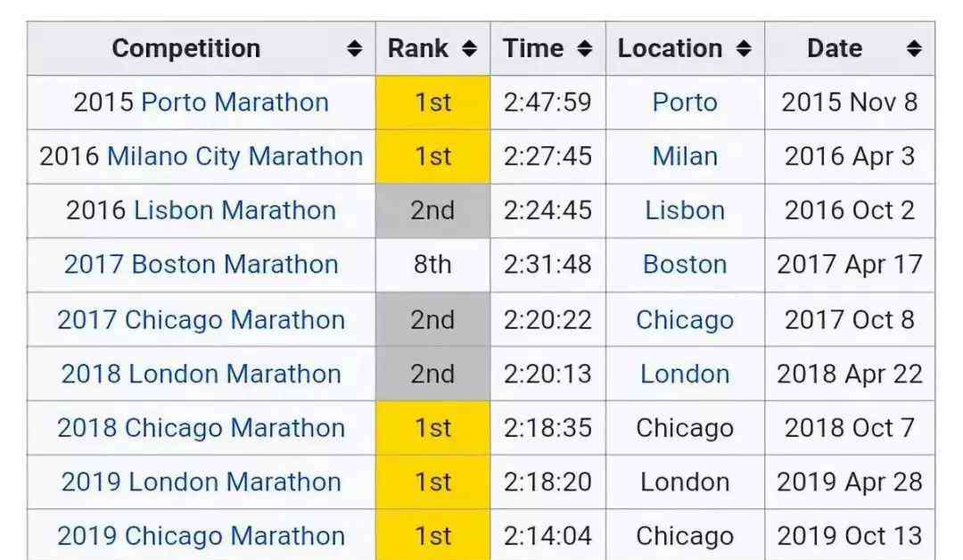Open Milano City Marathon article
Image resolution: width=963 pixels, height=560 pixels.
(x=235, y=157)
